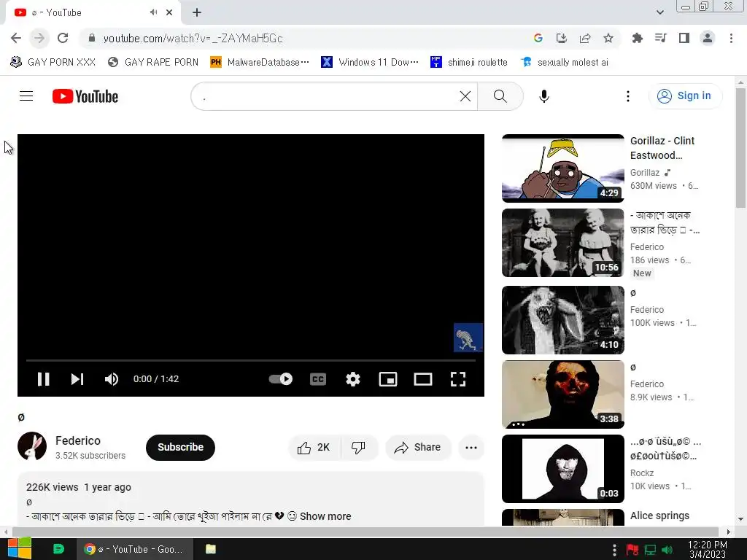Play the 3:38 Federico recommended video
Viewport: 747px width, 560px height.
tap(563, 394)
